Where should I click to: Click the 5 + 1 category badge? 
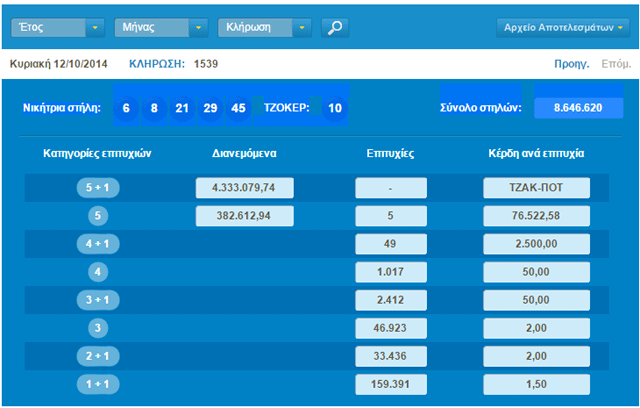click(98, 188)
